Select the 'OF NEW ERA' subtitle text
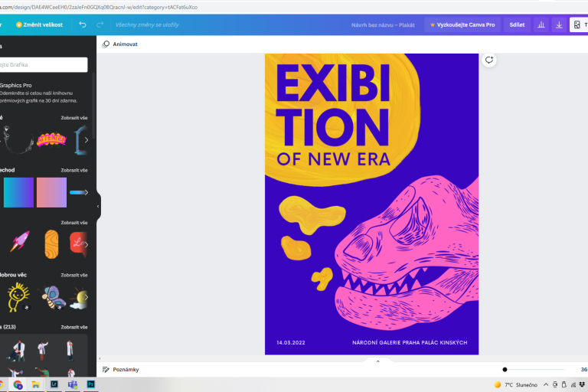Image resolution: width=588 pixels, height=392 pixels. click(x=333, y=159)
